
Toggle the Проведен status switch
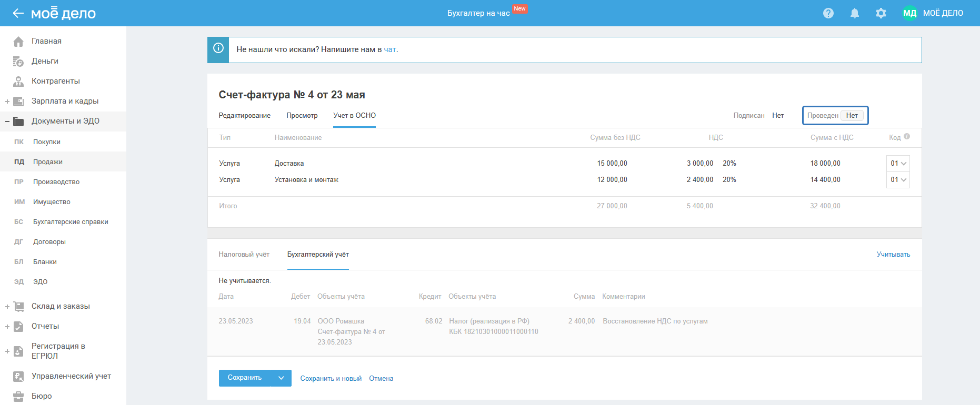pos(852,116)
